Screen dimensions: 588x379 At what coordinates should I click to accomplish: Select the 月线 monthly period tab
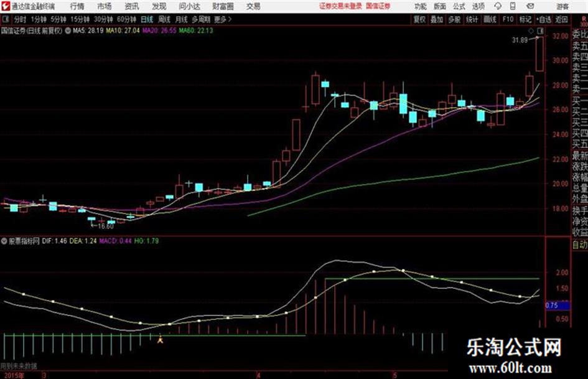coord(182,19)
